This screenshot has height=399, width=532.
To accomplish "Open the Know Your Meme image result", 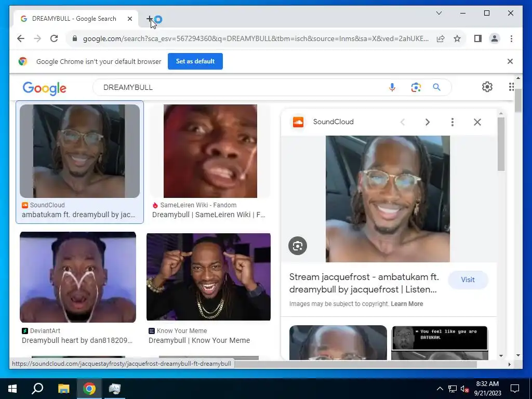I will [x=209, y=277].
